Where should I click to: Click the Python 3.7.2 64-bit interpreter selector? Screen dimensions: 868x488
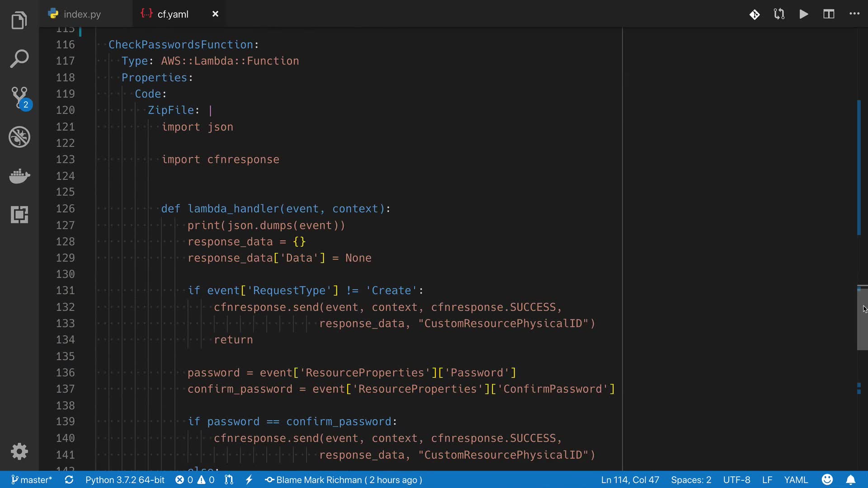pos(125,480)
